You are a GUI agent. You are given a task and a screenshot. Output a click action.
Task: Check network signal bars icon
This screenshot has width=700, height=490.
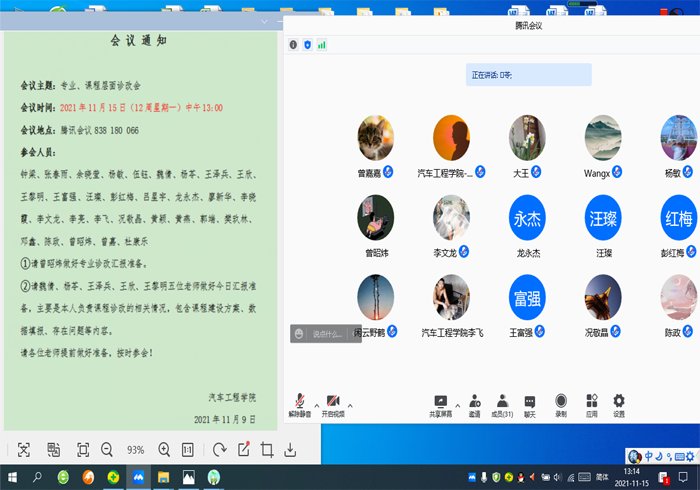point(322,45)
